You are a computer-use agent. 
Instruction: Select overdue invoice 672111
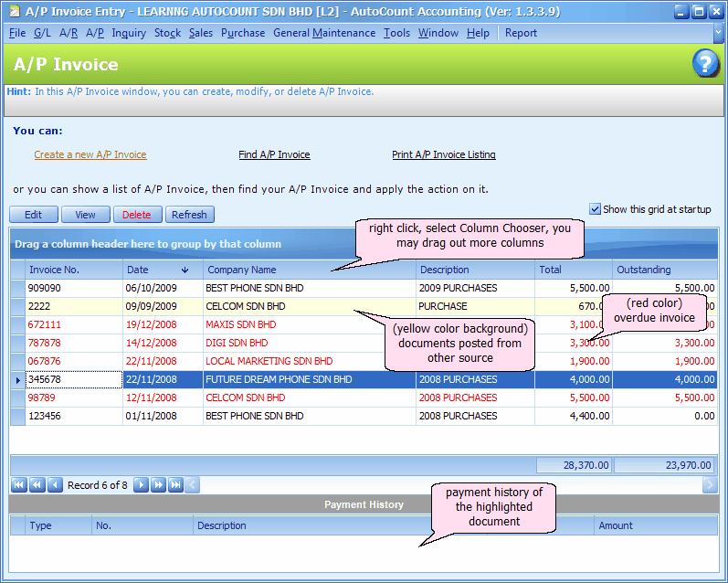click(74, 324)
